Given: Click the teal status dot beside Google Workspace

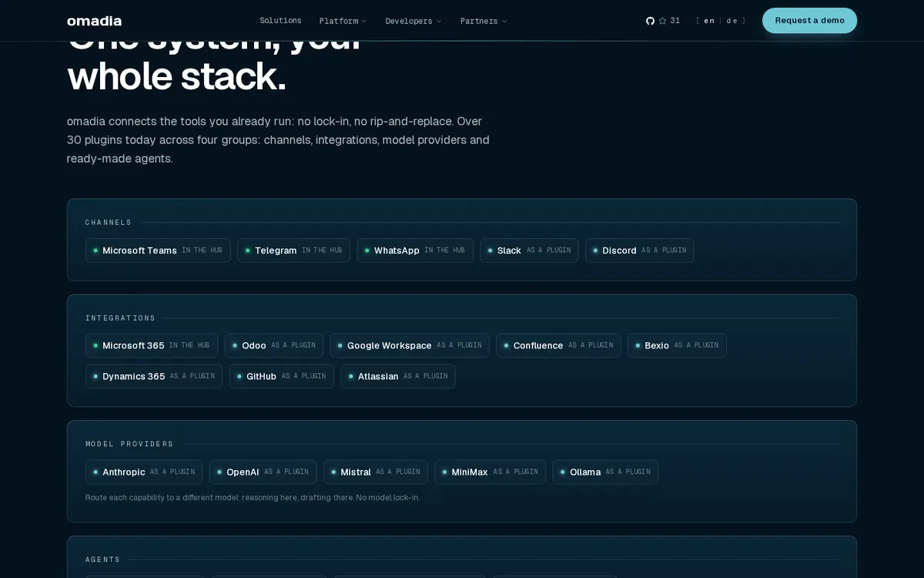Looking at the screenshot, I should tap(340, 345).
